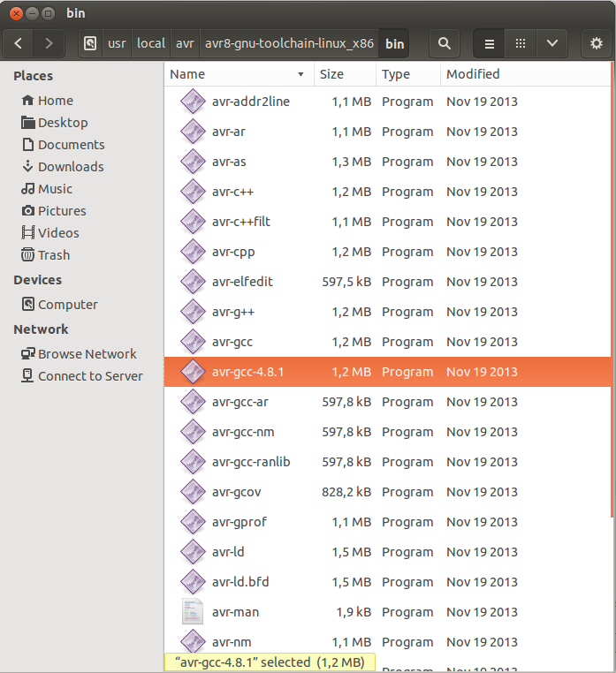Open Pictures folder in sidebar
Screen dimensions: 616x673
tap(54, 211)
